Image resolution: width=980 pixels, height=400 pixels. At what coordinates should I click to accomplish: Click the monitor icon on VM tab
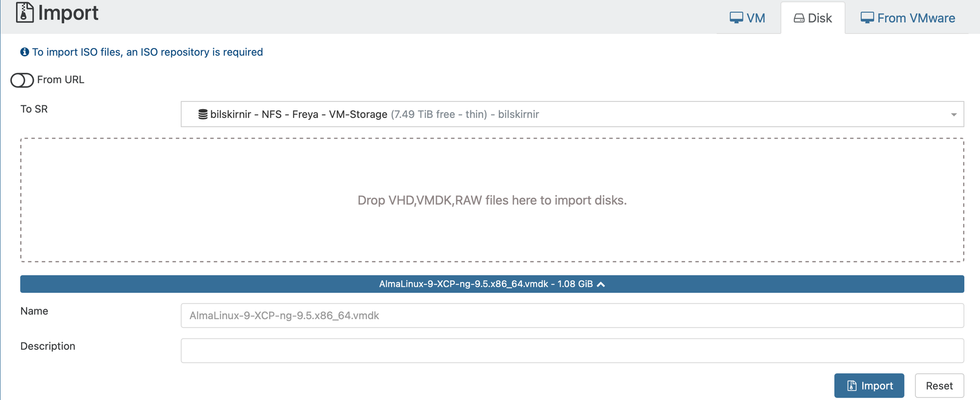(736, 18)
